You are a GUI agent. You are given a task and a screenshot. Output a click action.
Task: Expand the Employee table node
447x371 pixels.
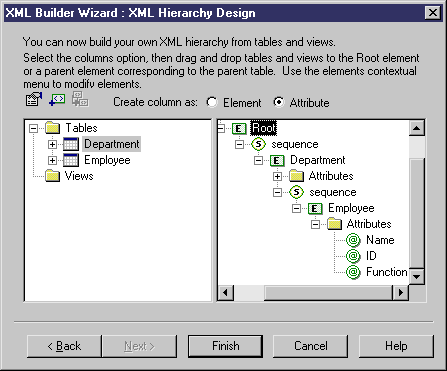click(52, 160)
